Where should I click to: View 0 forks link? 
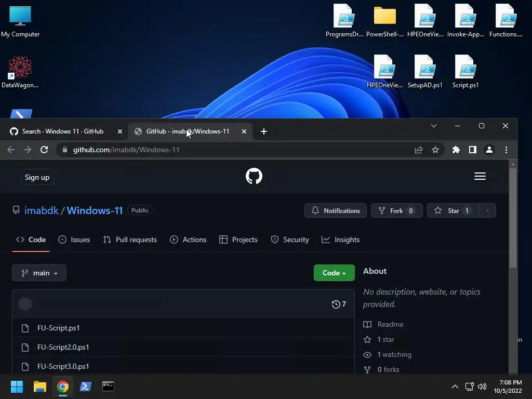tap(381, 369)
